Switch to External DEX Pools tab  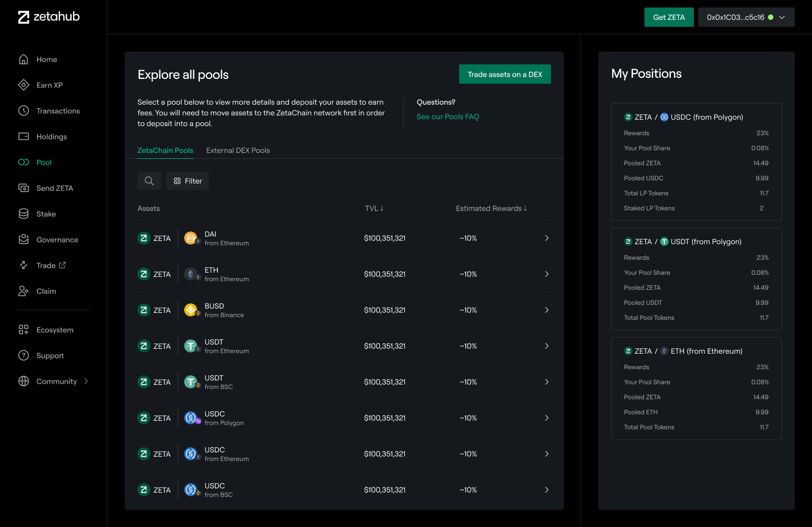pos(238,151)
